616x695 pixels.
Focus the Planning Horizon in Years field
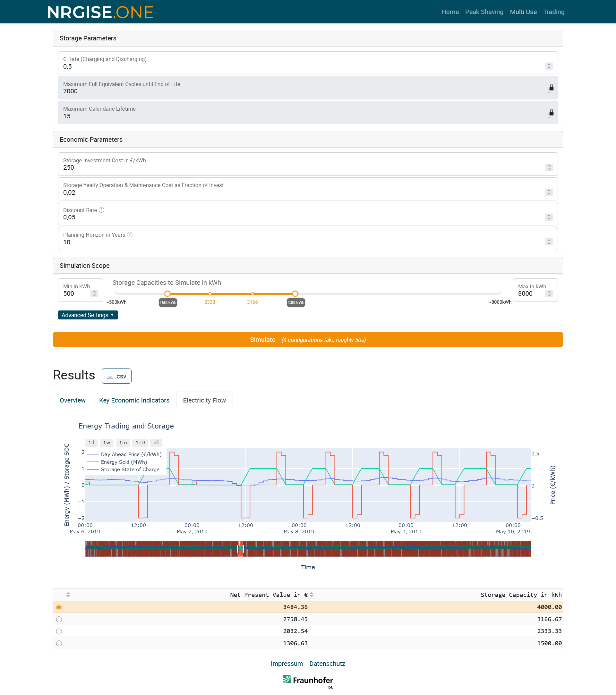[x=308, y=239]
